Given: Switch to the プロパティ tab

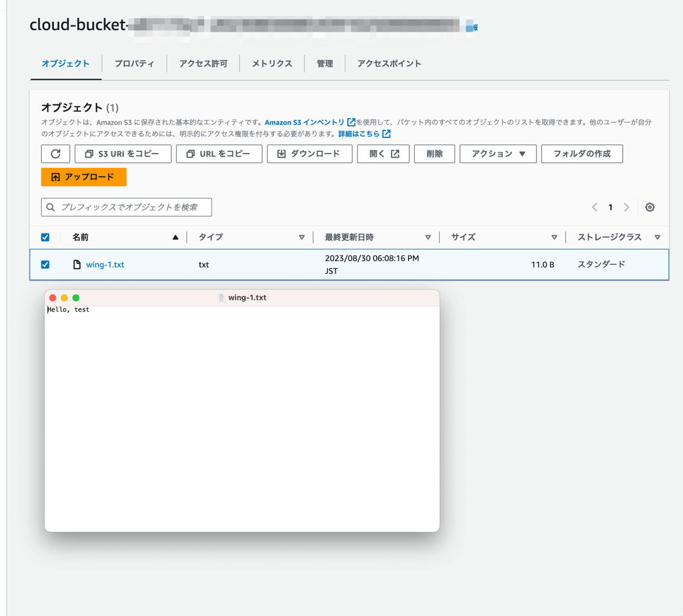Looking at the screenshot, I should (x=134, y=64).
